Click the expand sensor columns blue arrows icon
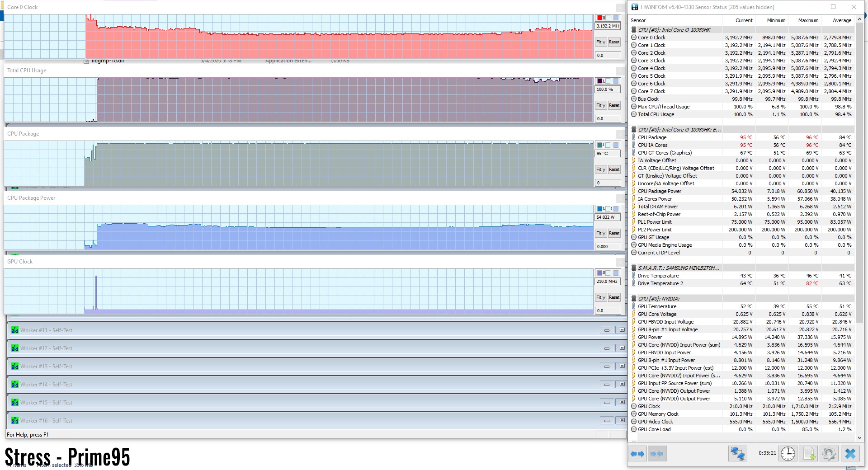 637,454
